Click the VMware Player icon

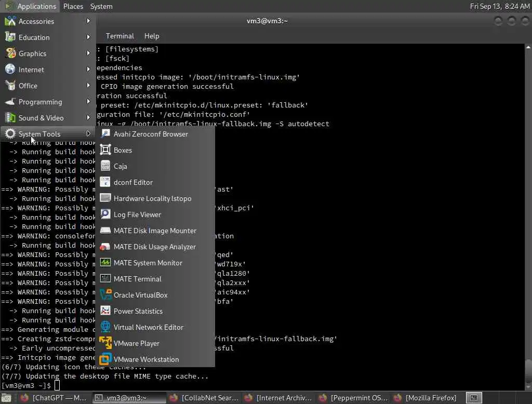tap(105, 343)
